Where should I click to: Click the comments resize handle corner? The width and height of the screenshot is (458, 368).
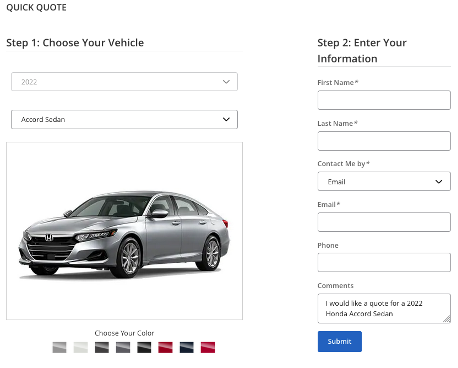point(447,319)
